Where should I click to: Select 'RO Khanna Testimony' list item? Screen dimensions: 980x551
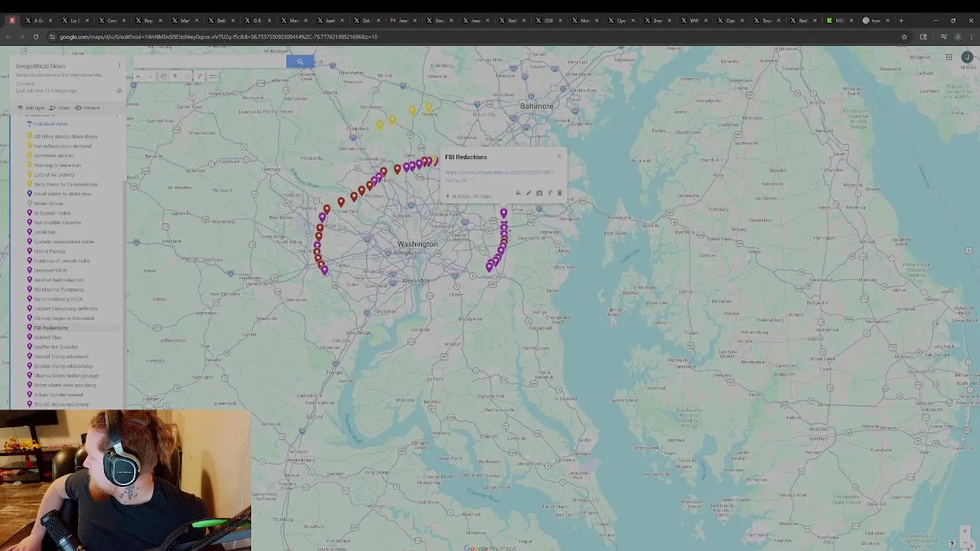click(x=58, y=289)
